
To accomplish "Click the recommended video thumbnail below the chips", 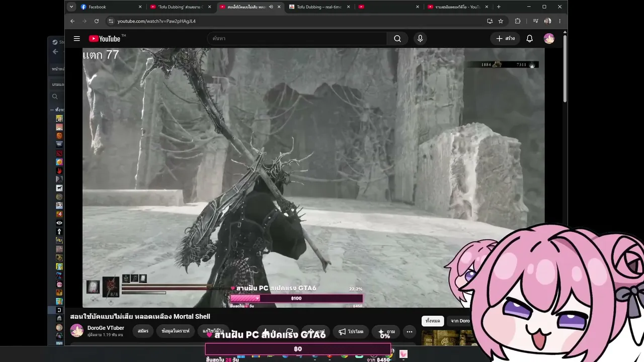I will click(448, 338).
